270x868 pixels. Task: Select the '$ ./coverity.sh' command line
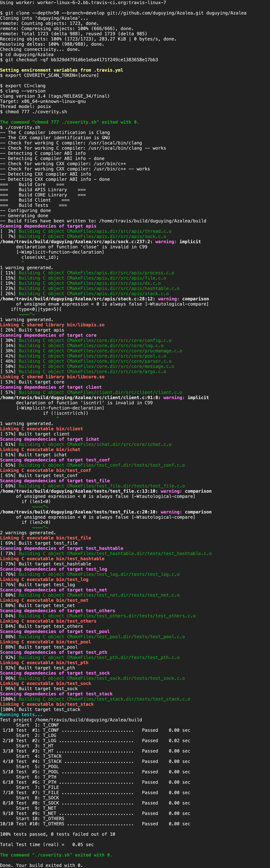[20, 127]
